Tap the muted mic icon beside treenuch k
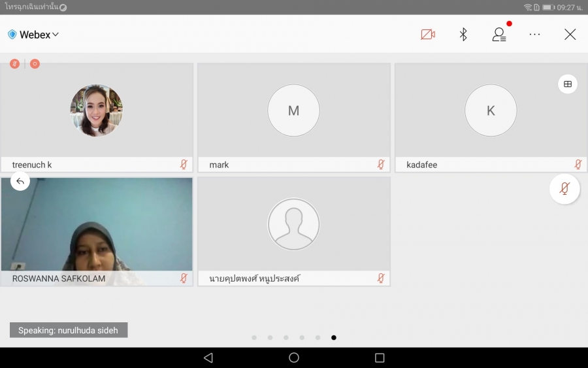Screen dimensions: 588x368 (x=184, y=165)
